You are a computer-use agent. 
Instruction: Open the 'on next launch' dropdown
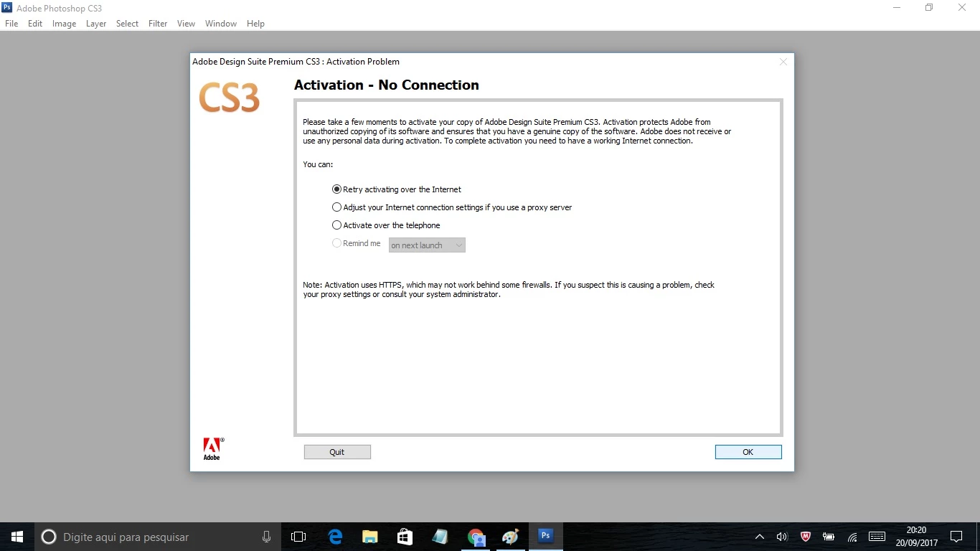427,245
